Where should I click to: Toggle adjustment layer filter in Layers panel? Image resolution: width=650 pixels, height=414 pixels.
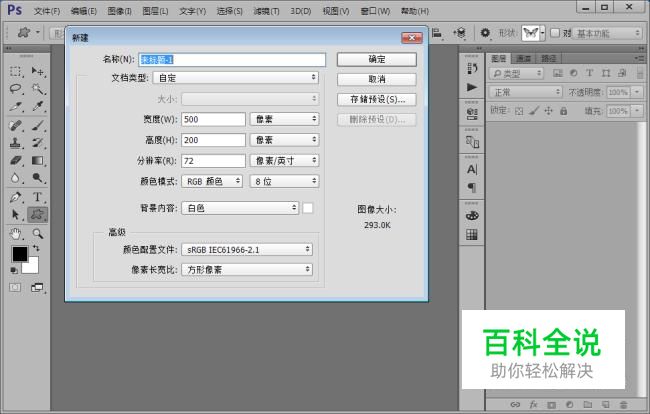click(x=574, y=73)
